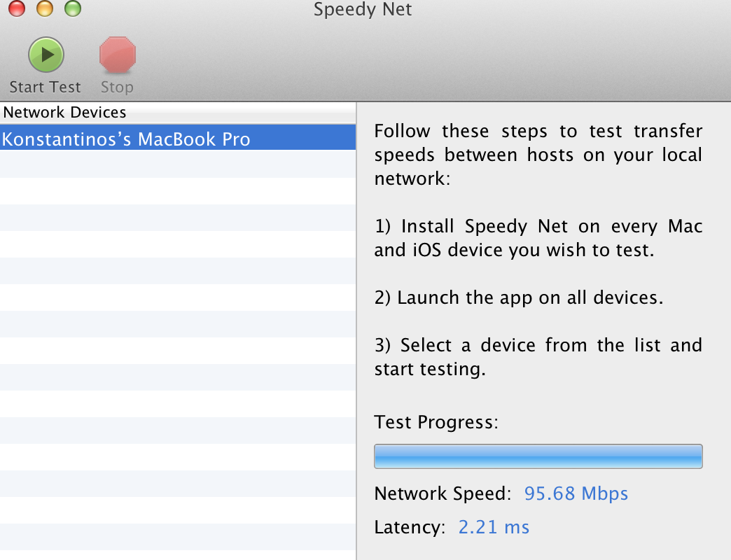Click step 2 Launch the app instruction

click(518, 297)
